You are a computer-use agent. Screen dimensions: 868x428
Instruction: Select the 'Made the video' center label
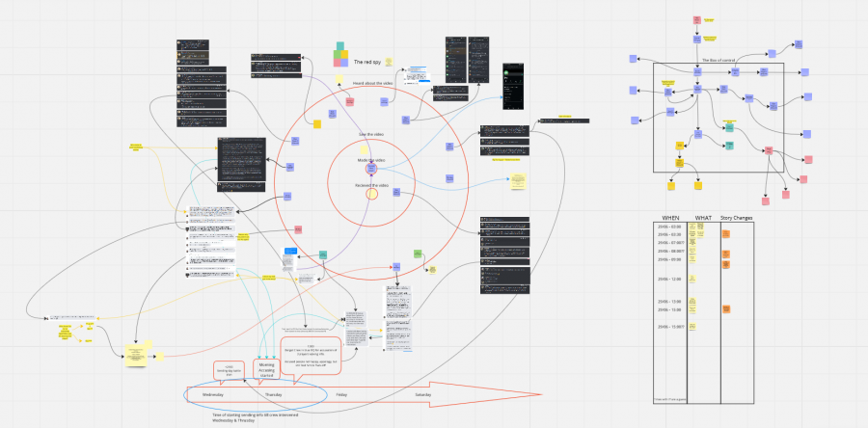[371, 159]
